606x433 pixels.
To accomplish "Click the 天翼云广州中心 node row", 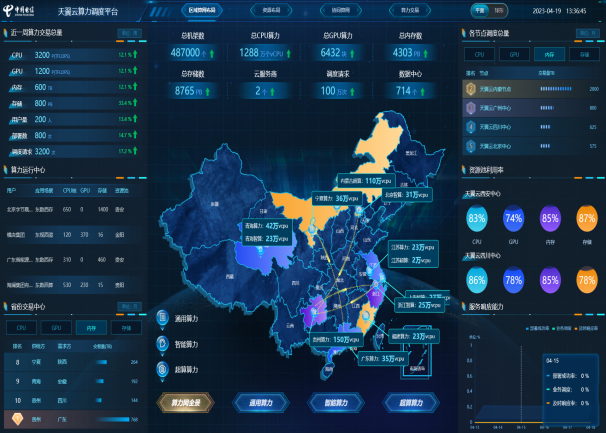I will (x=531, y=108).
